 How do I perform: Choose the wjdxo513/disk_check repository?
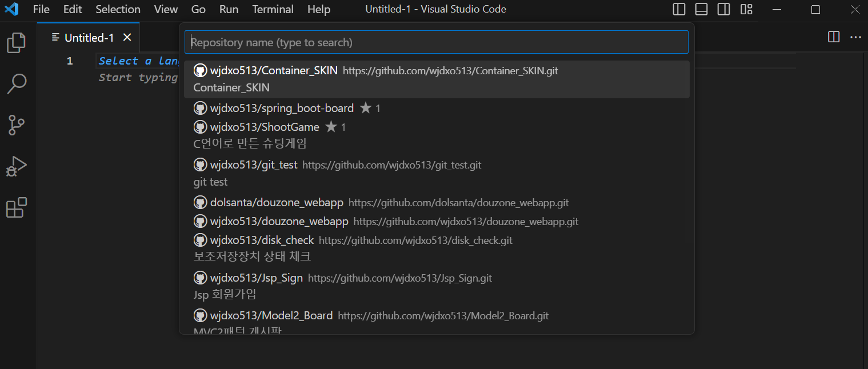coord(437,248)
